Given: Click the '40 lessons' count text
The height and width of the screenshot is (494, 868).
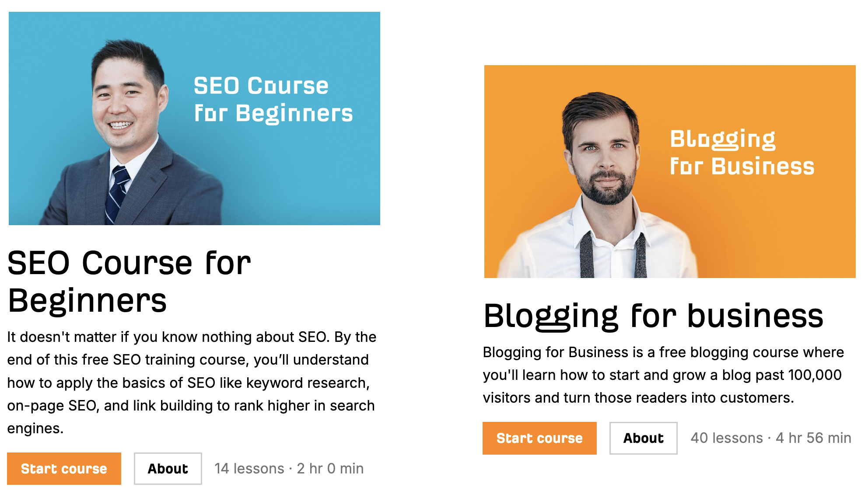Looking at the screenshot, I should 726,438.
